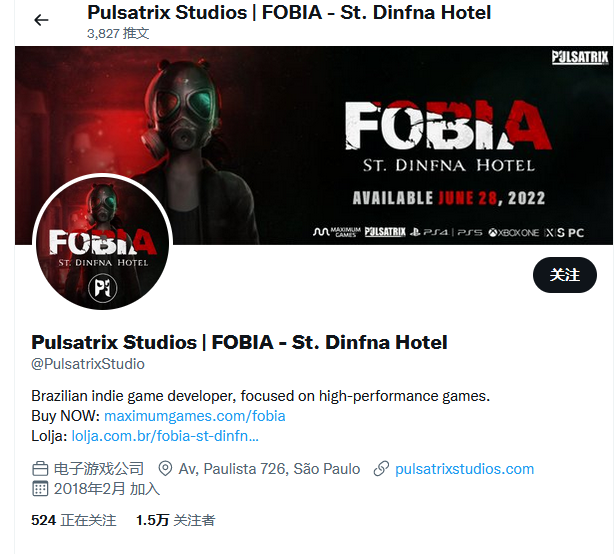This screenshot has height=554, width=616.
Task: Click the 电子游戏公司 category label
Action: (x=99, y=469)
